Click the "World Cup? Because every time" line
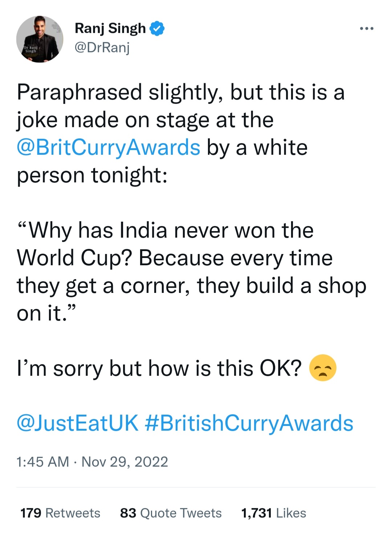Viewport: 392px width, 536px height. tap(175, 258)
